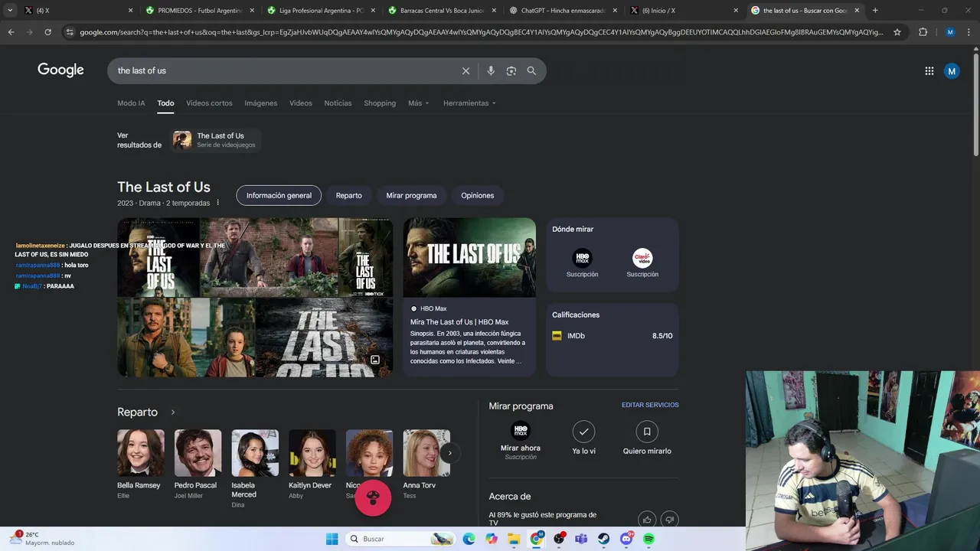
Task: Open Microsoft Teams from taskbar
Action: pos(581,539)
